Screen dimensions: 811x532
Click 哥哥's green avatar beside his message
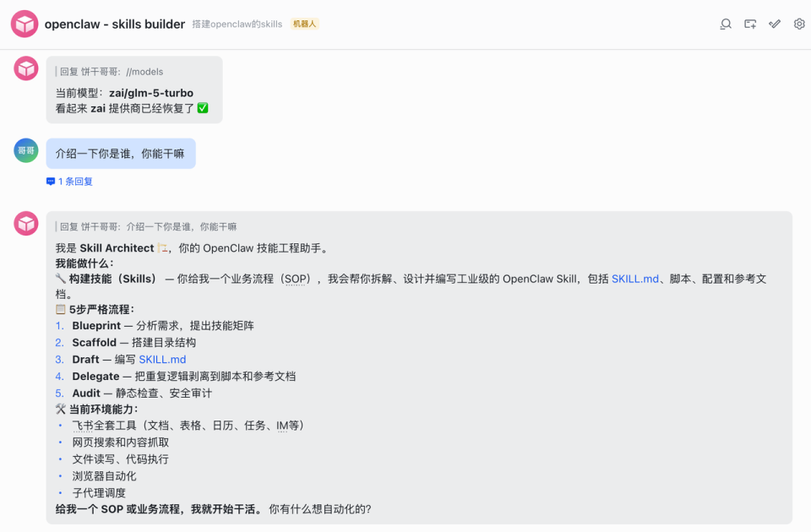click(x=25, y=150)
